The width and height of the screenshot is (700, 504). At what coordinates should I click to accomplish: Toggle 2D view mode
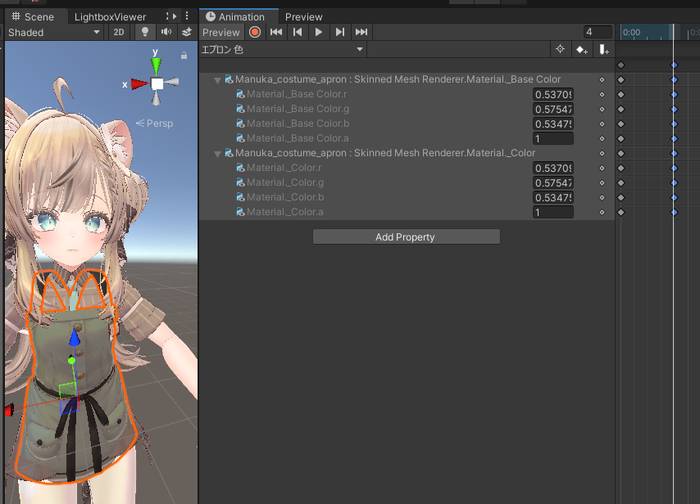click(x=119, y=32)
